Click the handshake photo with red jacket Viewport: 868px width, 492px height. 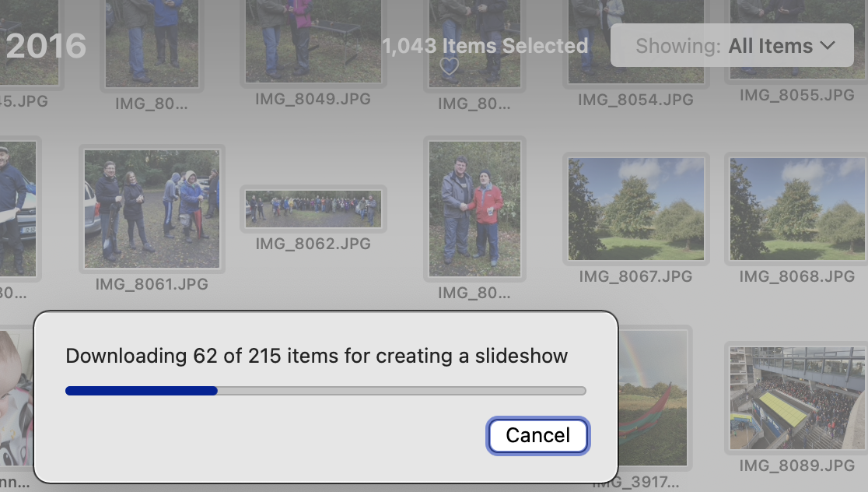(474, 209)
